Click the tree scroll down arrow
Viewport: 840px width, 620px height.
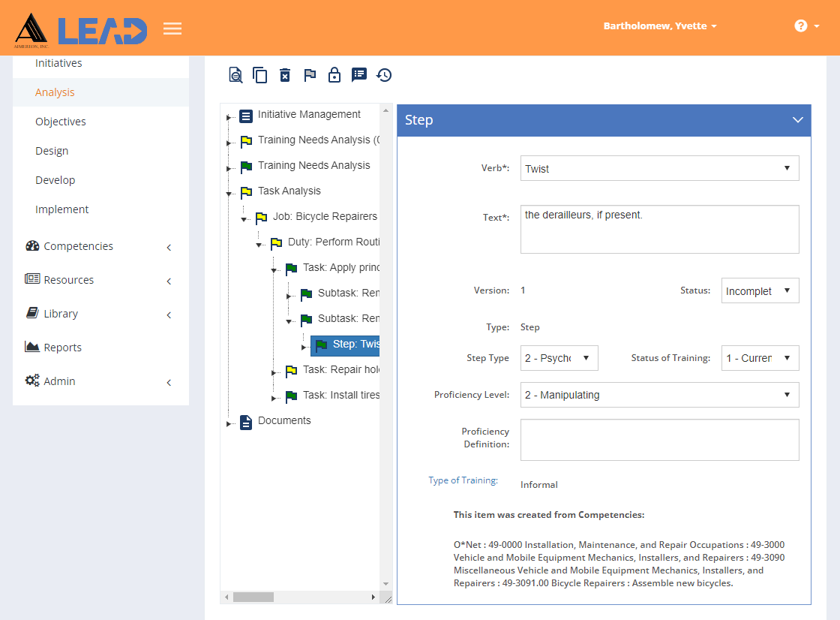pyautogui.click(x=385, y=583)
